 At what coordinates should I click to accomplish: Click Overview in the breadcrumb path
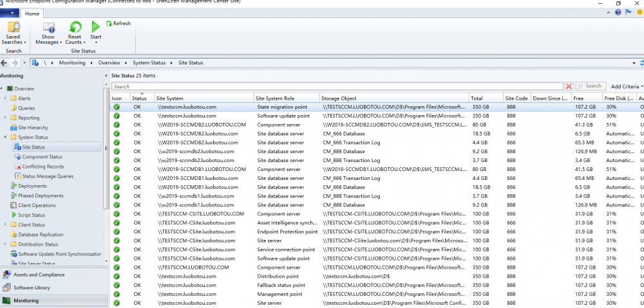(x=109, y=63)
